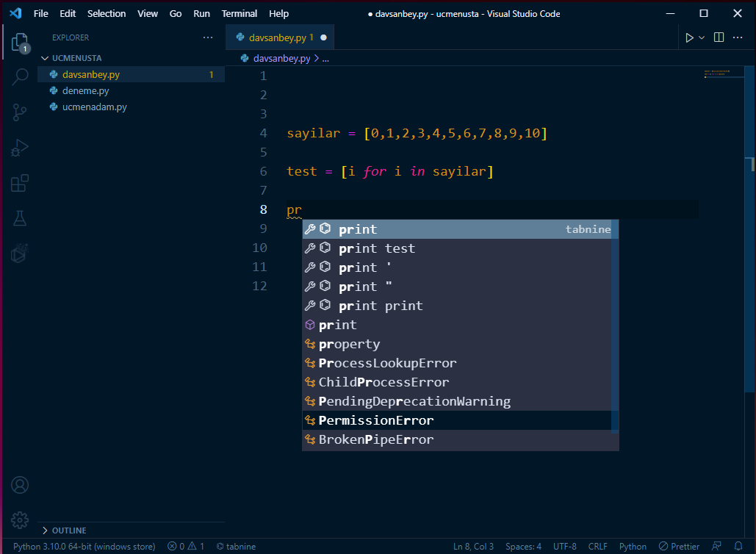Open the Run and Debug view

click(20, 148)
